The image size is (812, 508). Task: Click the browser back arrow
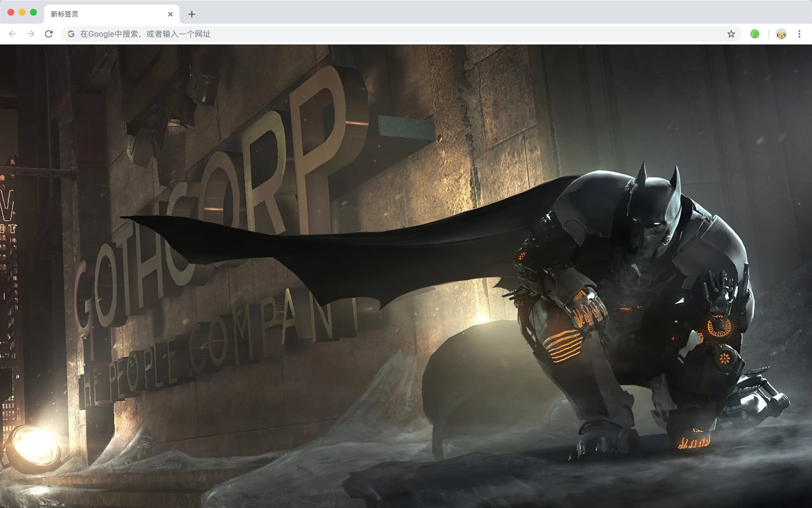(13, 34)
